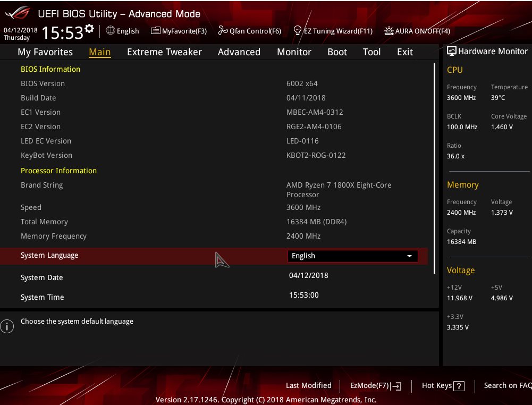This screenshot has height=405, width=532.
Task: Click the Ratio 36.0 x reading
Action: point(455,156)
